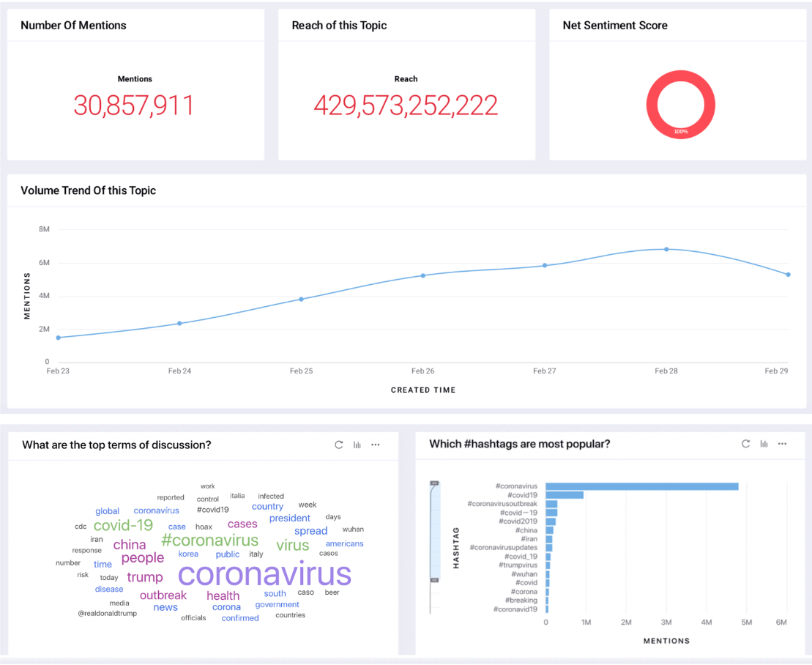Open chart type icon in top terms widget
Screen dimensions: 812x665
(357, 445)
